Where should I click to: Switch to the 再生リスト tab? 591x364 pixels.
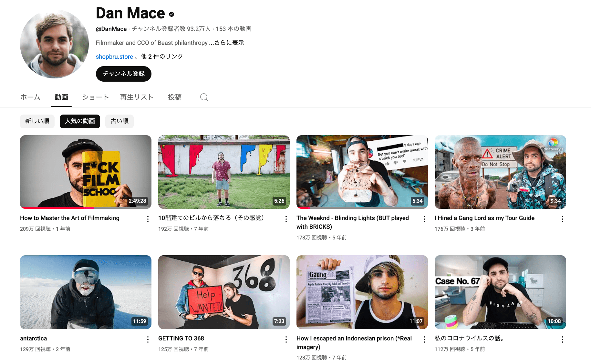(x=137, y=97)
